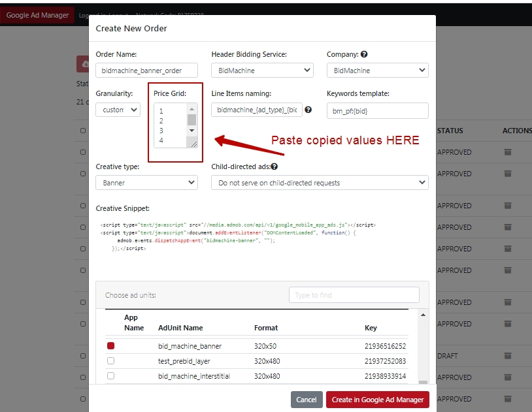Click Price Grid textarea resize handle
This screenshot has width=532, height=412.
(x=193, y=144)
